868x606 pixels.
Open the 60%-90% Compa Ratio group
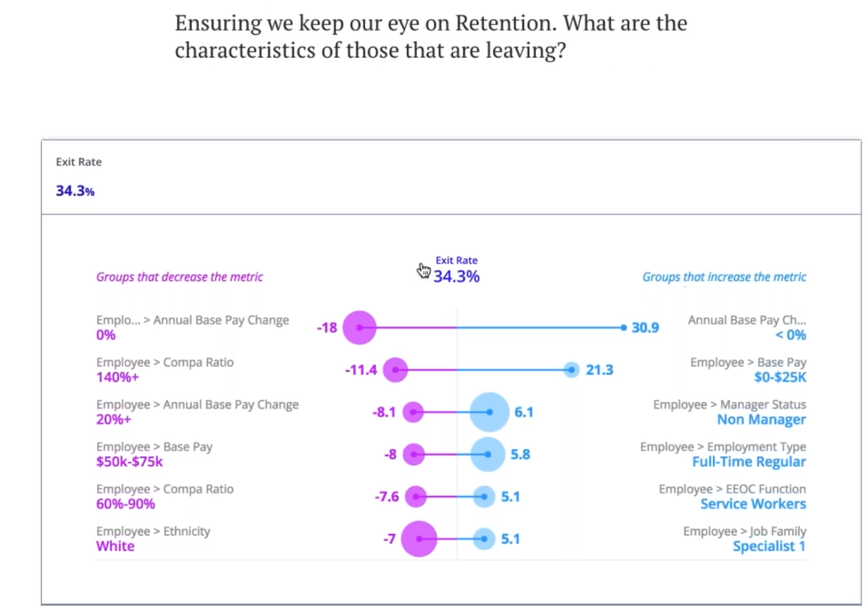(x=126, y=504)
